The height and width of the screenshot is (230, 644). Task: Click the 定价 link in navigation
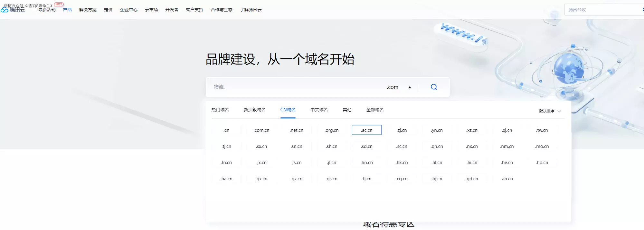tap(108, 10)
